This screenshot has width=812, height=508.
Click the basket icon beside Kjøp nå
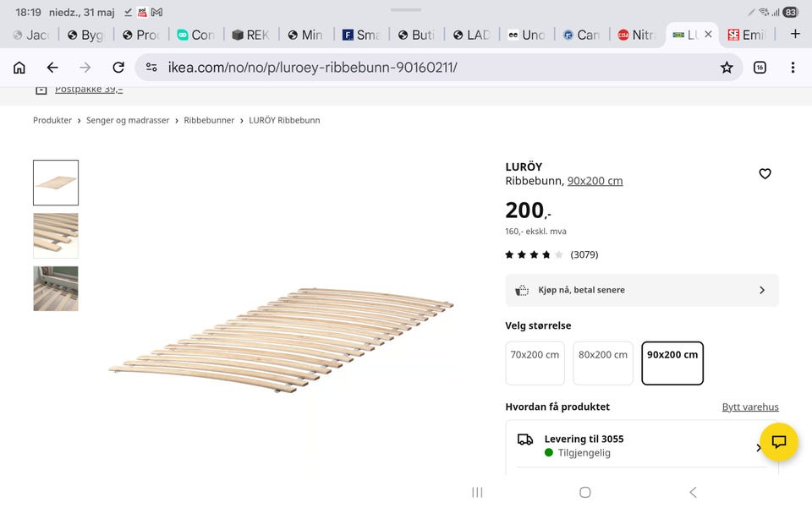click(522, 290)
